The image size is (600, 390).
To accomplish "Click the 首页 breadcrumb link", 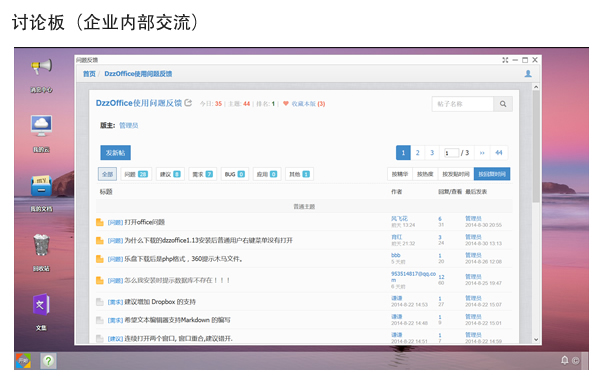I will click(89, 74).
